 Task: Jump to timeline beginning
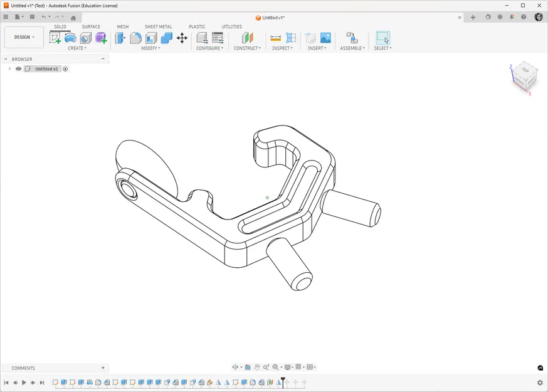[6, 383]
